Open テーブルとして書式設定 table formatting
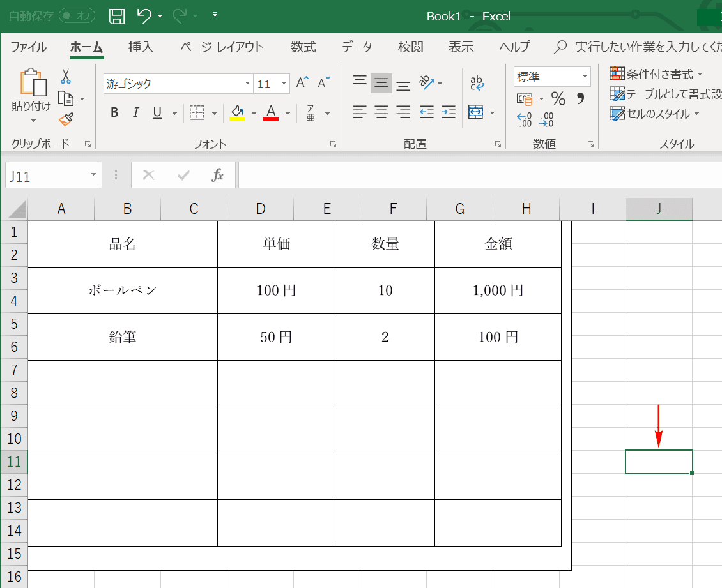The image size is (722, 588). point(665,94)
